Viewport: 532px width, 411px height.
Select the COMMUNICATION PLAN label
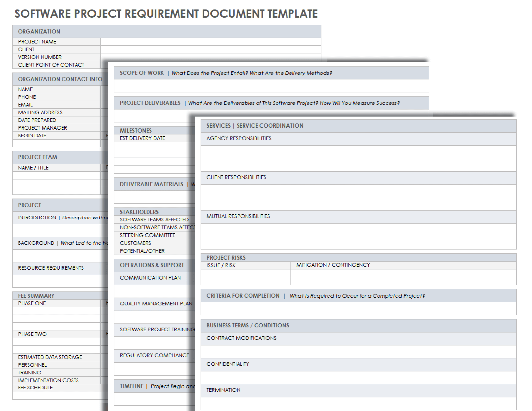150,278
